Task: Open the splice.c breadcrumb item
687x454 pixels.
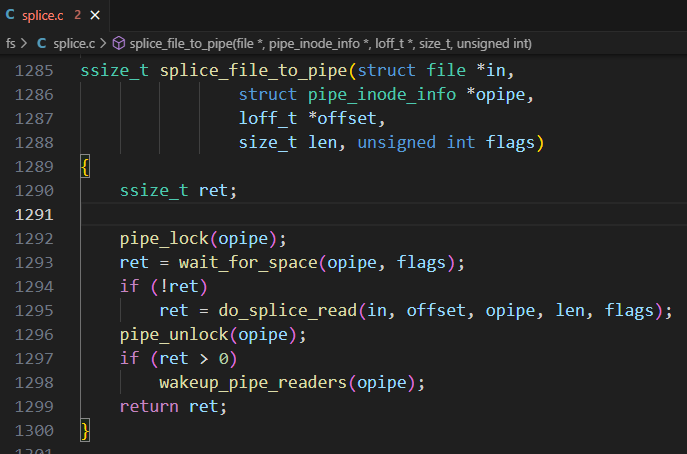Action: pyautogui.click(x=74, y=43)
